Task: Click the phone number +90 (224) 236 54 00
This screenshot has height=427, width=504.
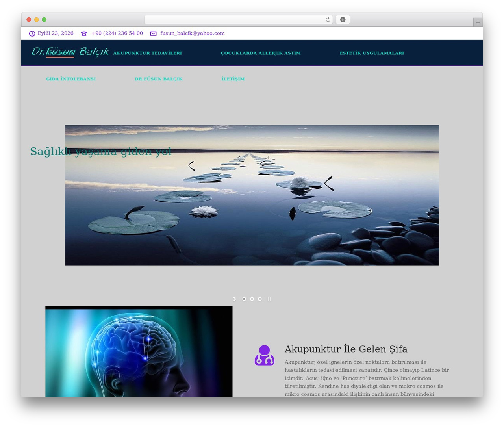Action: point(117,33)
